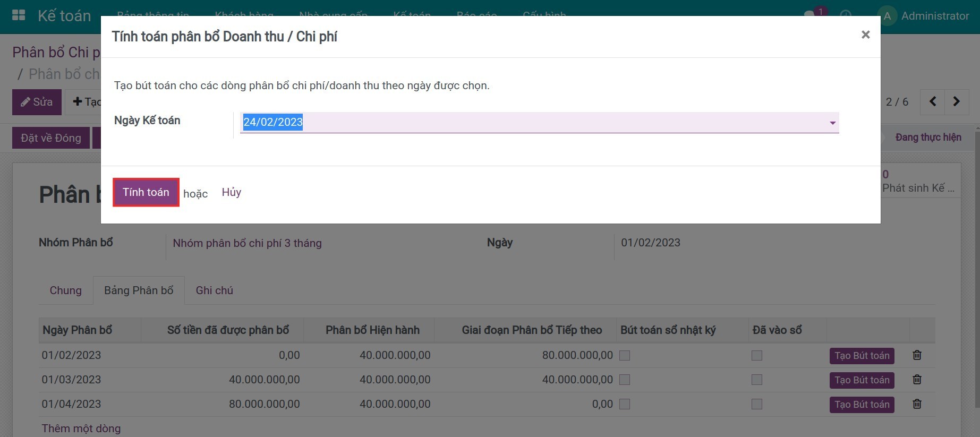The width and height of the screenshot is (980, 437).
Task: Click Tạo Bút toán for 01/03/2023 row
Action: [862, 380]
